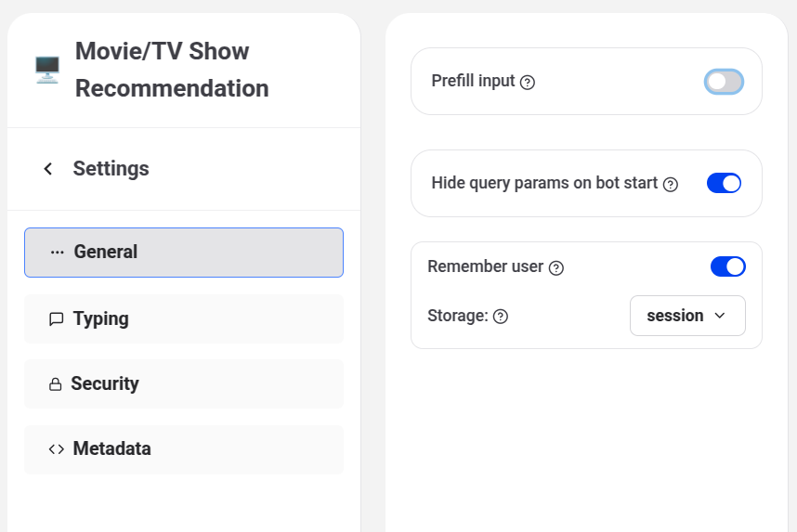The width and height of the screenshot is (797, 532).
Task: Switch to the Typing settings section
Action: pyautogui.click(x=184, y=319)
